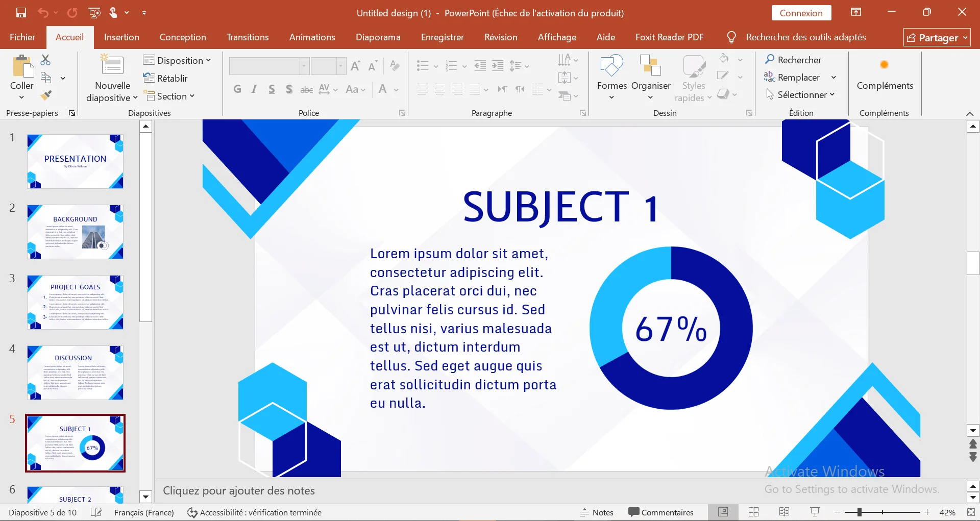Click the Nouvelle diapositive icon
Screen dimensions: 980x521
[x=112, y=66]
